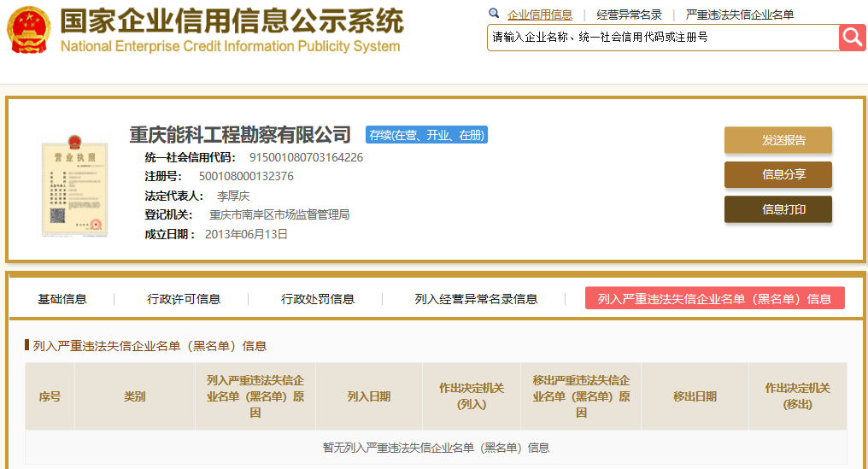Click the English subtitle National Enterprise Credit Information Publicity System

[x=231, y=46]
